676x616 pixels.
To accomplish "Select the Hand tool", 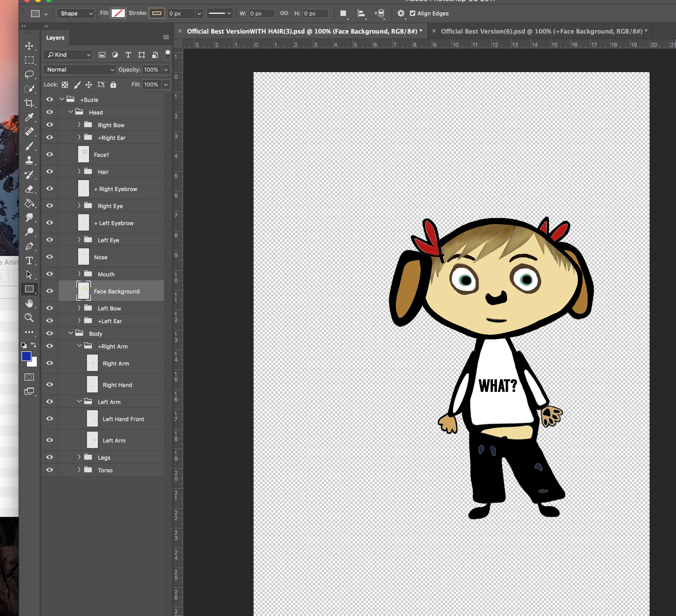I will coord(29,303).
